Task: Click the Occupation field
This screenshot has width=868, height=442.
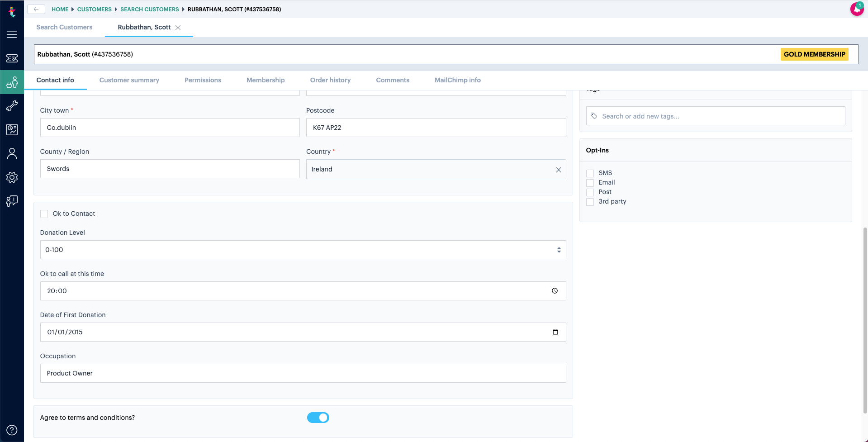Action: coord(303,373)
